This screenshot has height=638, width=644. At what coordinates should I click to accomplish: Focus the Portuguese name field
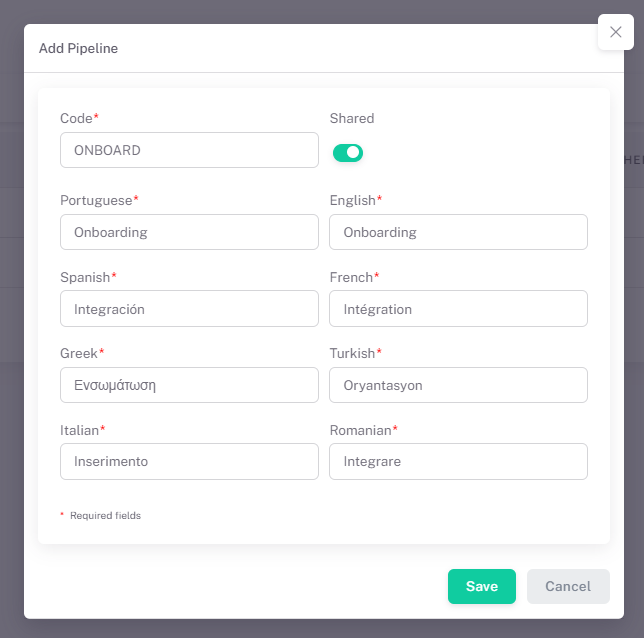click(x=189, y=232)
